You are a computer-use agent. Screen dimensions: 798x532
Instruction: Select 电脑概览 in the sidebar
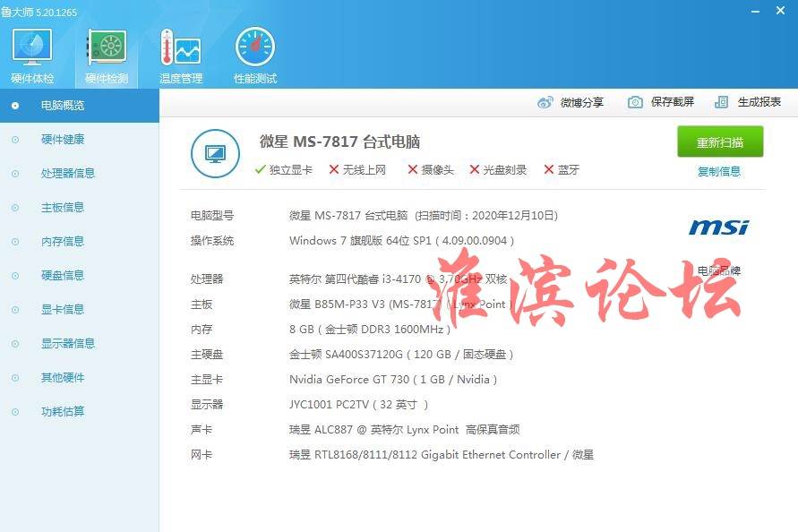tap(80, 106)
